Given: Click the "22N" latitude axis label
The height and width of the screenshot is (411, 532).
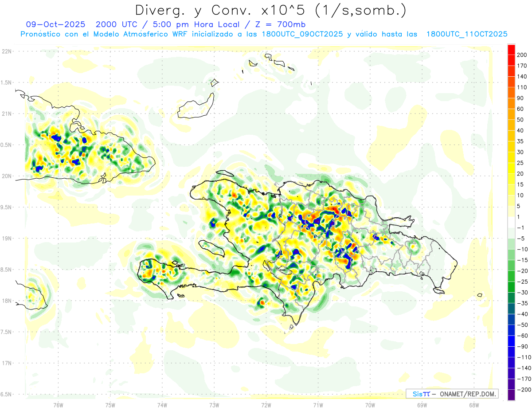Looking at the screenshot, I should (x=6, y=51).
